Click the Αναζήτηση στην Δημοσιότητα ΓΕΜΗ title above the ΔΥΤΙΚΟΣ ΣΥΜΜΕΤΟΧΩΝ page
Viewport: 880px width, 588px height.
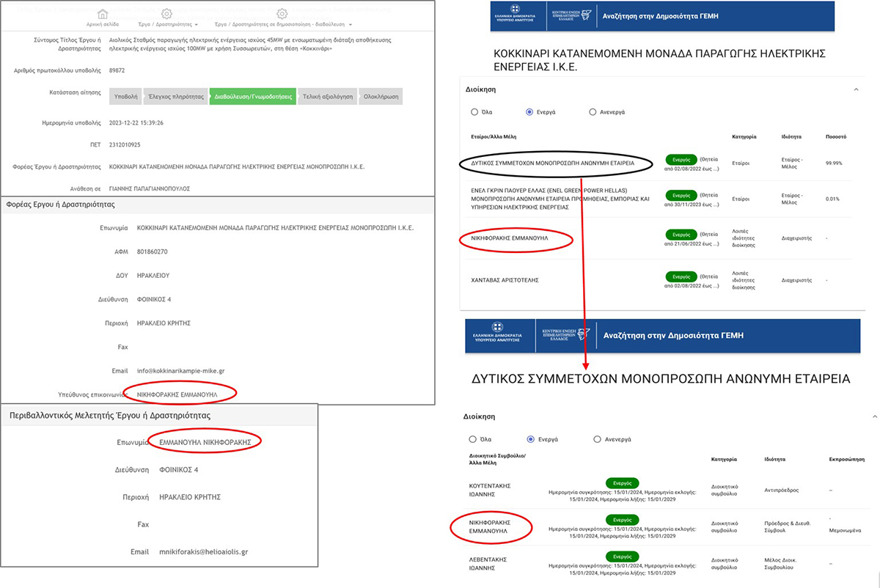tap(672, 335)
